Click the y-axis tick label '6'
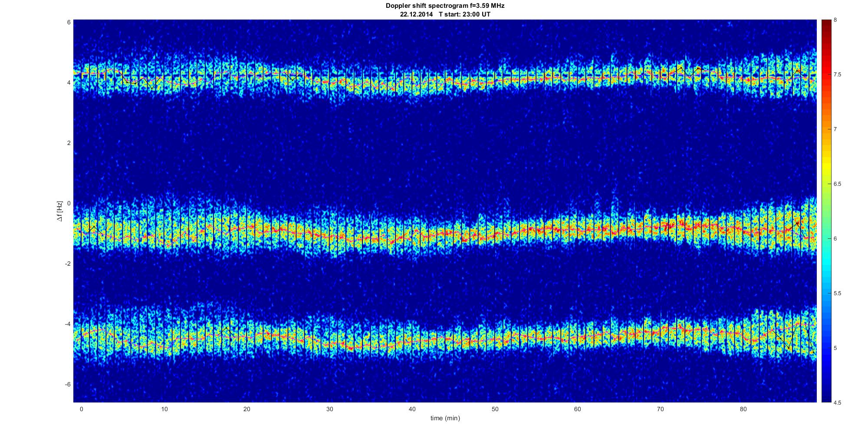 [x=69, y=22]
